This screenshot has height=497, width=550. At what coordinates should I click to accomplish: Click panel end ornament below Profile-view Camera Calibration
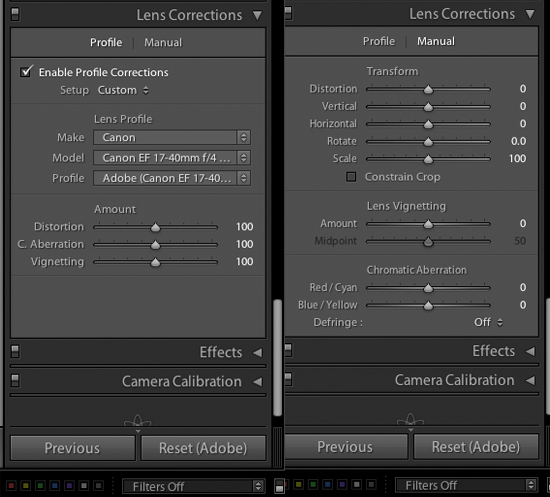(x=138, y=421)
